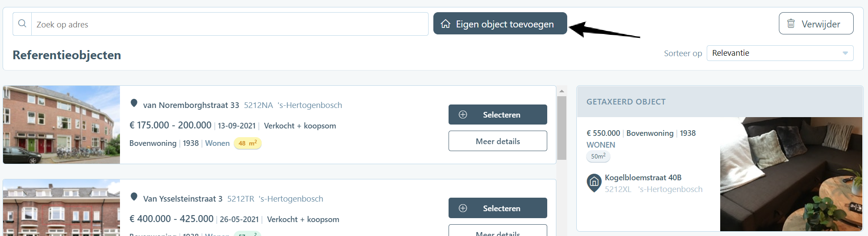Click the Eigen object toevoegen button
This screenshot has height=236, width=868.
click(x=500, y=24)
